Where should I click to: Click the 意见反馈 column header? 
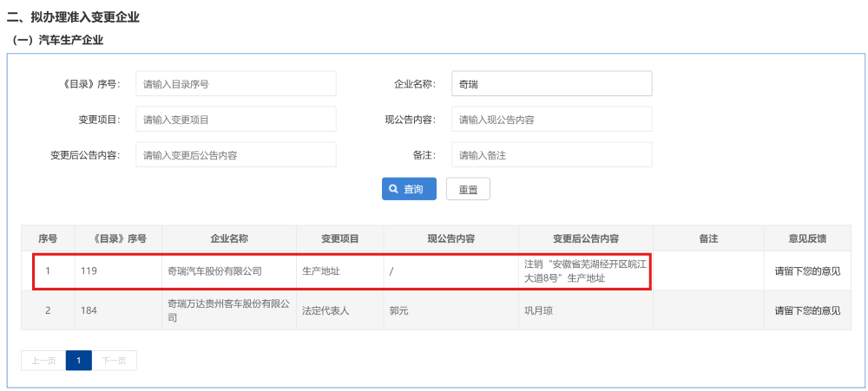click(807, 239)
